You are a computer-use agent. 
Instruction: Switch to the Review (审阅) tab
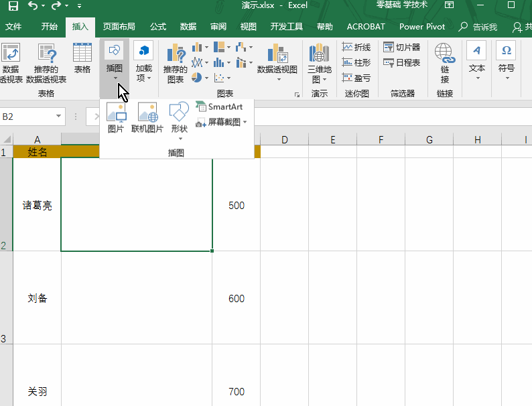tap(218, 27)
